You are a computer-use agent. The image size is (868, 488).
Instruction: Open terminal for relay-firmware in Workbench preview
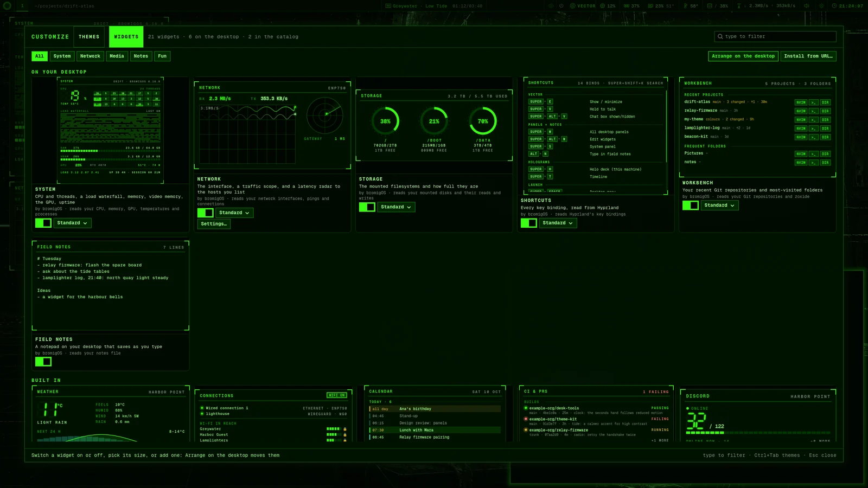coord(813,111)
